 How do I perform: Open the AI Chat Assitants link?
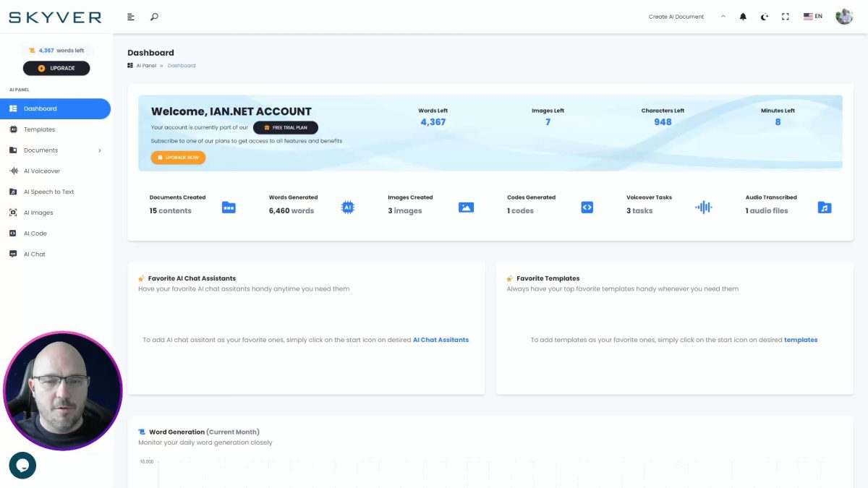pos(441,339)
